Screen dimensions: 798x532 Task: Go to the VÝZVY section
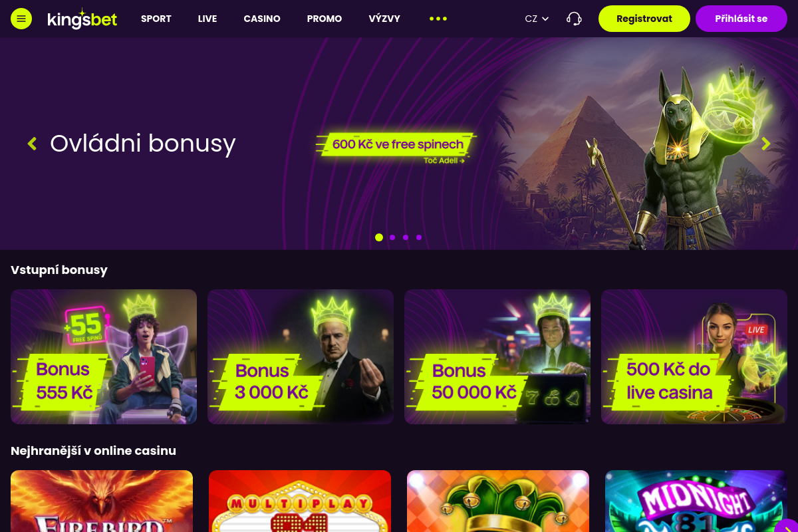pos(384,19)
